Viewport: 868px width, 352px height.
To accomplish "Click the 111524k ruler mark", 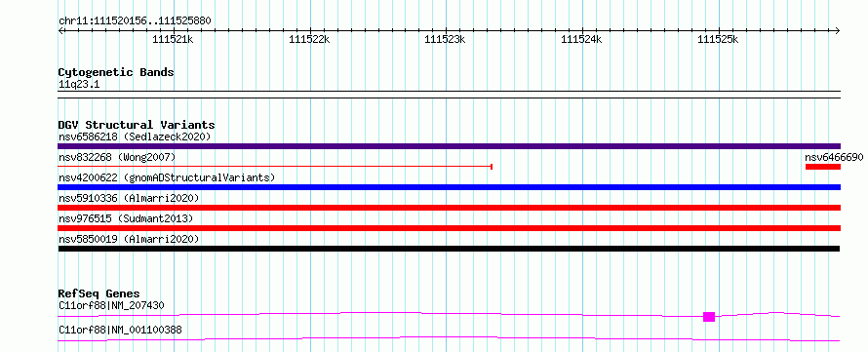I will [x=581, y=39].
